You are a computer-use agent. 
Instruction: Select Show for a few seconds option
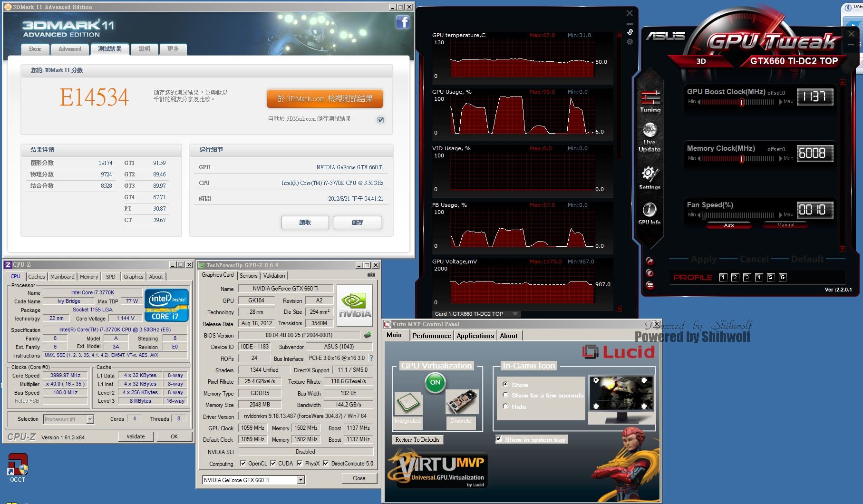click(x=505, y=395)
